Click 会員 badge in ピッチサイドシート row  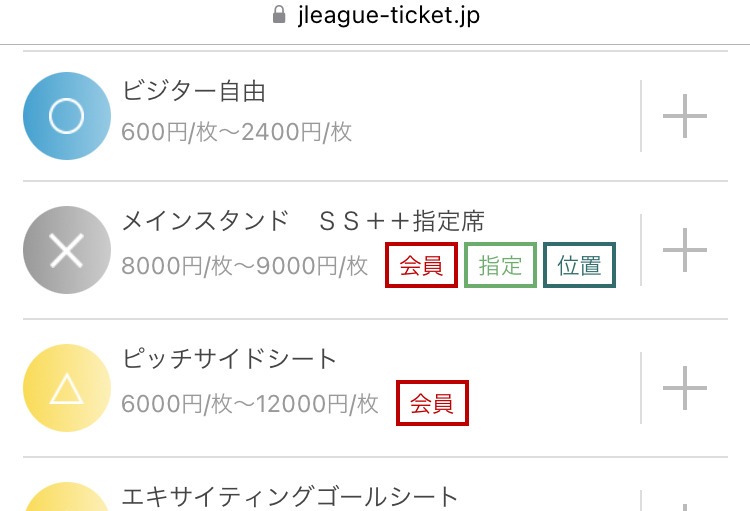(432, 403)
